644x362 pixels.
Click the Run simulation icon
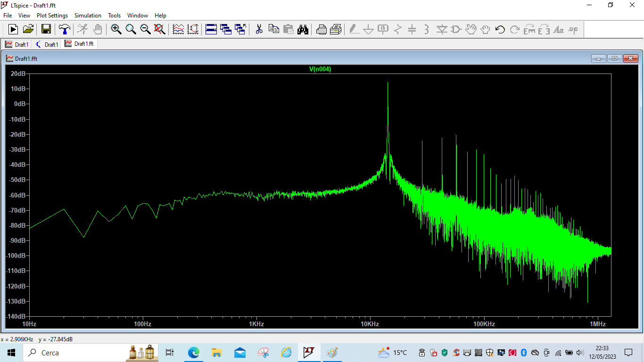coord(13,29)
